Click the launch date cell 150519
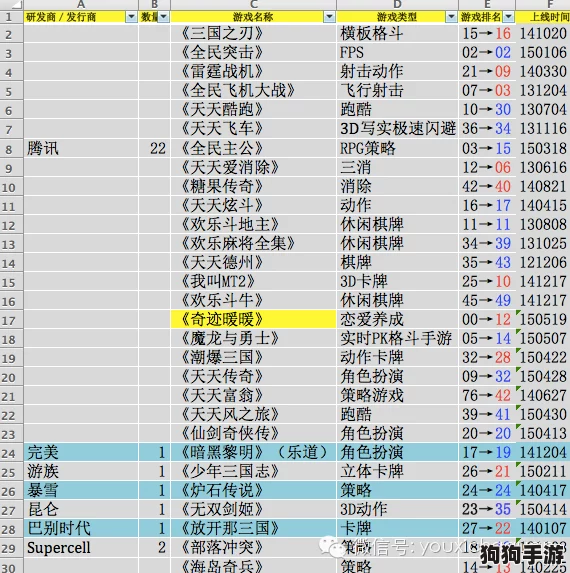570x573 pixels. click(x=543, y=320)
